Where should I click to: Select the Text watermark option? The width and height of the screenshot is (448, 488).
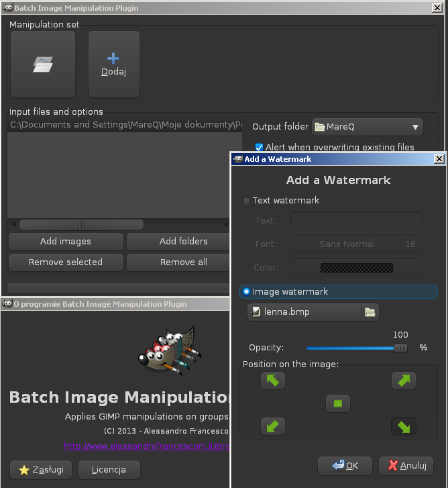pyautogui.click(x=281, y=201)
